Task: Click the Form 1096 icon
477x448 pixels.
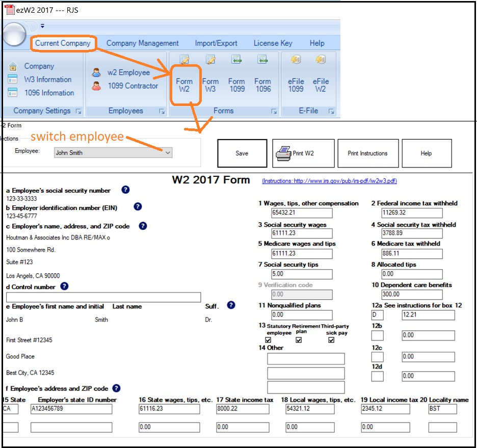Action: (x=263, y=82)
